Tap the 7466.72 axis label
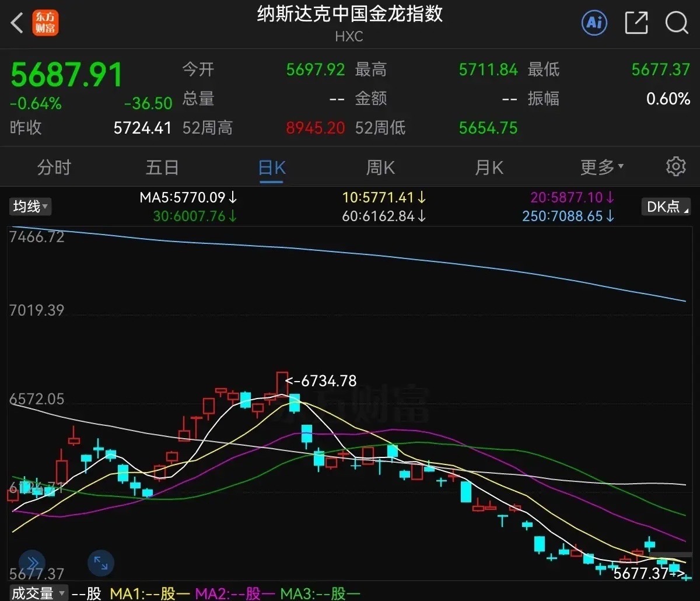 [x=37, y=237]
